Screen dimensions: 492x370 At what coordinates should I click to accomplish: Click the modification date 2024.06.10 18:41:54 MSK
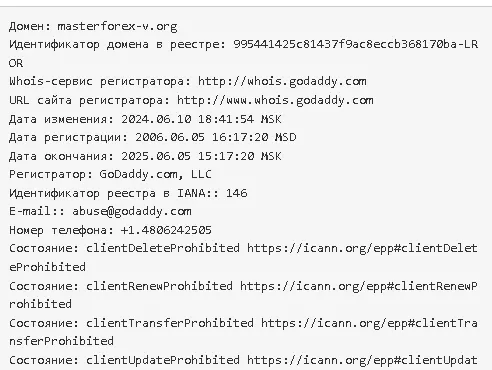[201, 119]
